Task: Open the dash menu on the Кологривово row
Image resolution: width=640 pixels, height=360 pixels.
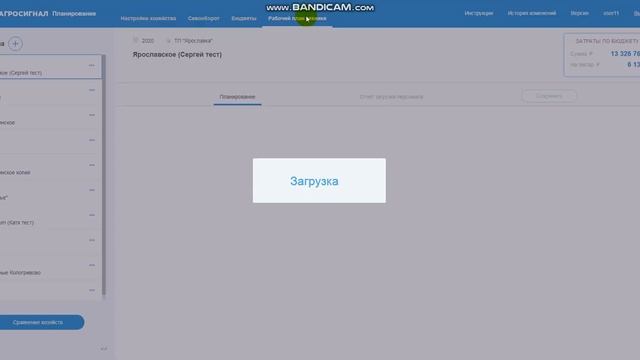Action: tap(91, 265)
